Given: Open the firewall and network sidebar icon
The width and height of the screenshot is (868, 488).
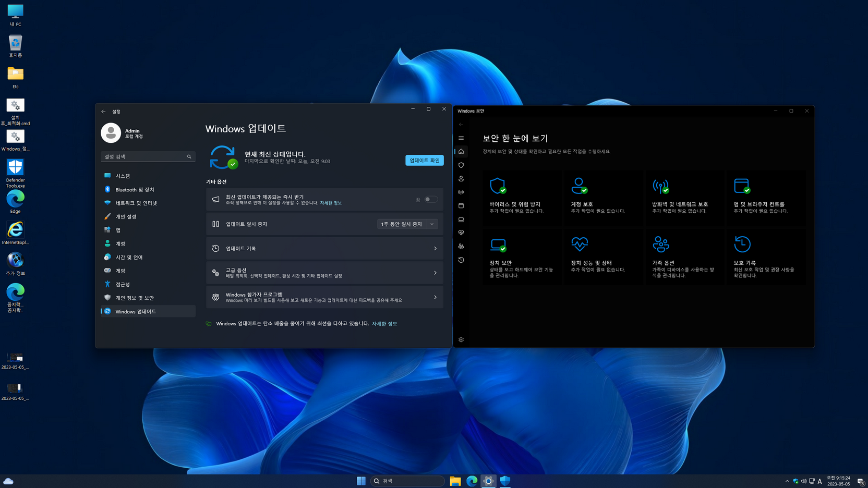Looking at the screenshot, I should 461,192.
